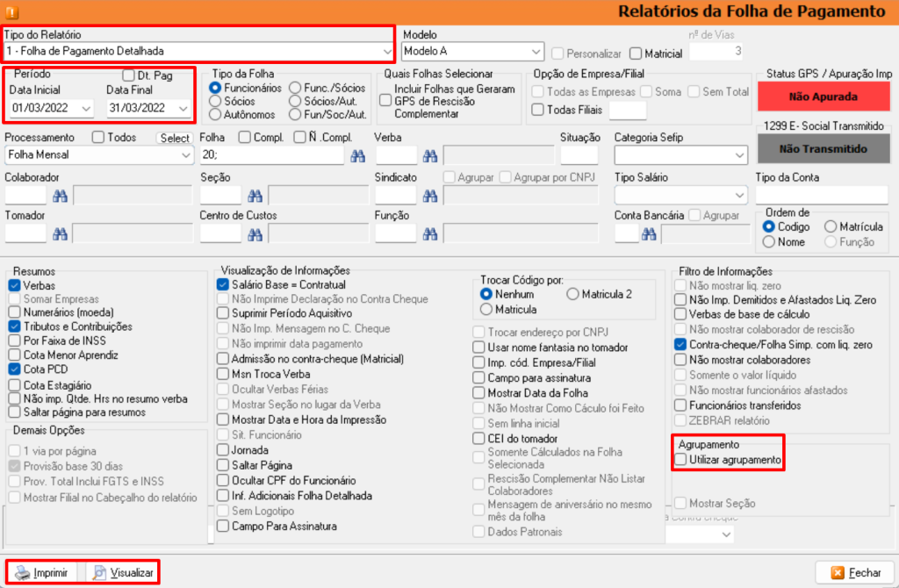This screenshot has height=588, width=899.
Task: Open Colaborador lookup with binoculars icon
Action: [60, 195]
